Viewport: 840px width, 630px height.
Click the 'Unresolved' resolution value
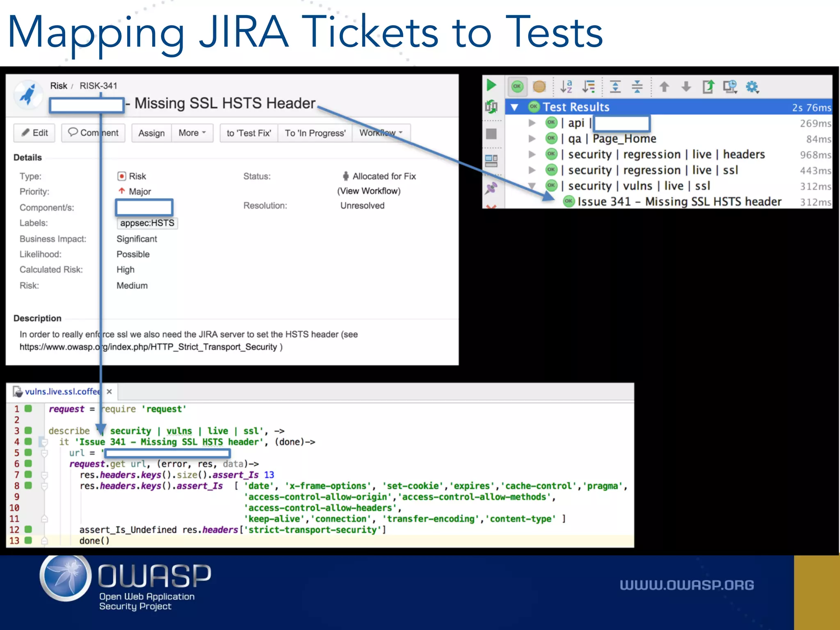(362, 205)
